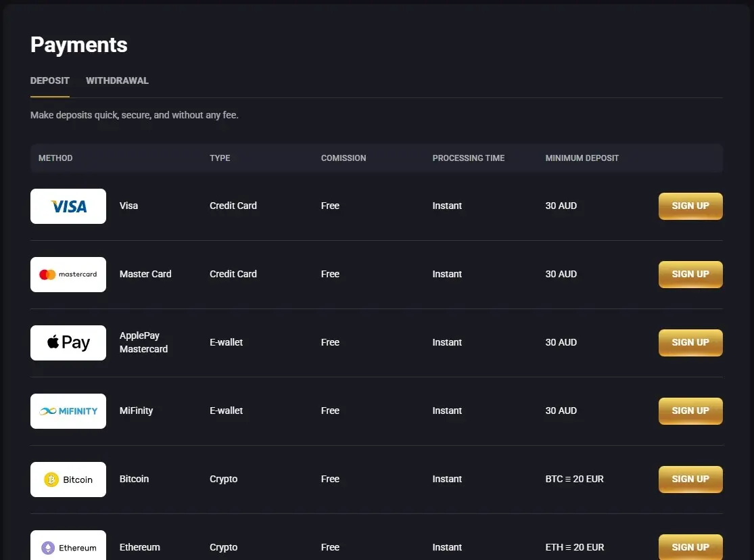Click Instant processing time in MiFinity row
Screen dimensions: 754x560
(x=447, y=411)
